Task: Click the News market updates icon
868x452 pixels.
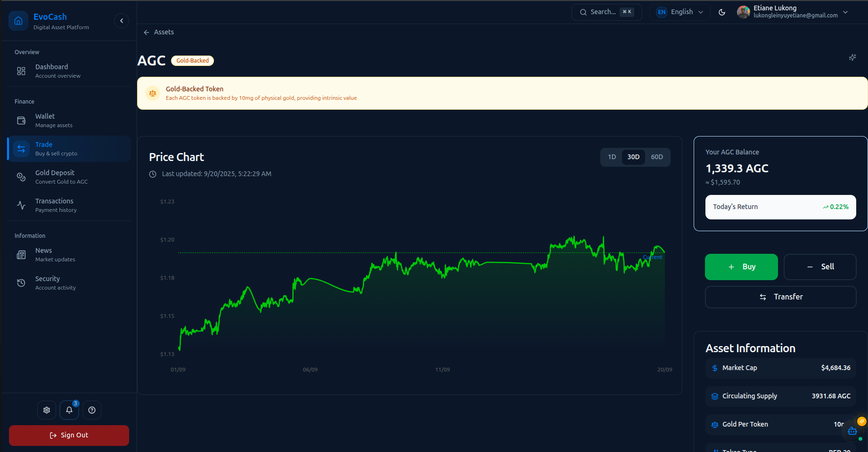Action: pyautogui.click(x=21, y=254)
